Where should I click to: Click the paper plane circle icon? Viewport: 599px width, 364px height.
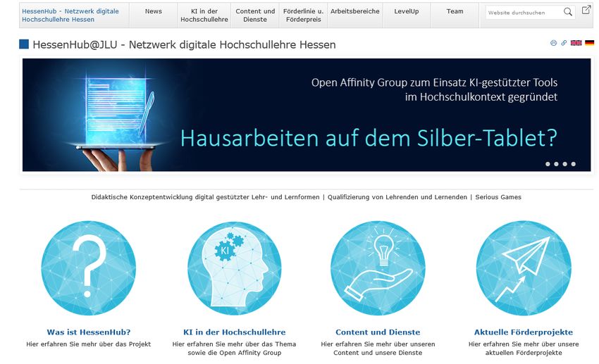tap(524, 268)
